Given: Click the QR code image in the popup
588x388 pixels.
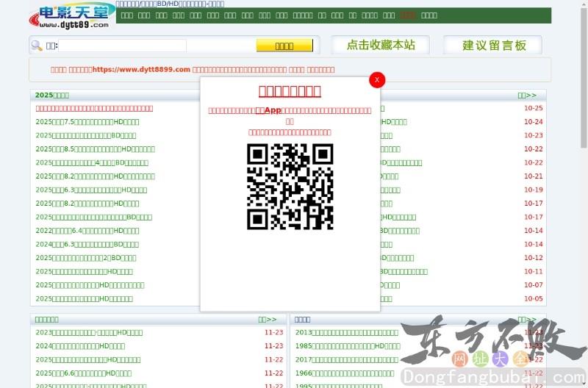Looking at the screenshot, I should (290, 187).
